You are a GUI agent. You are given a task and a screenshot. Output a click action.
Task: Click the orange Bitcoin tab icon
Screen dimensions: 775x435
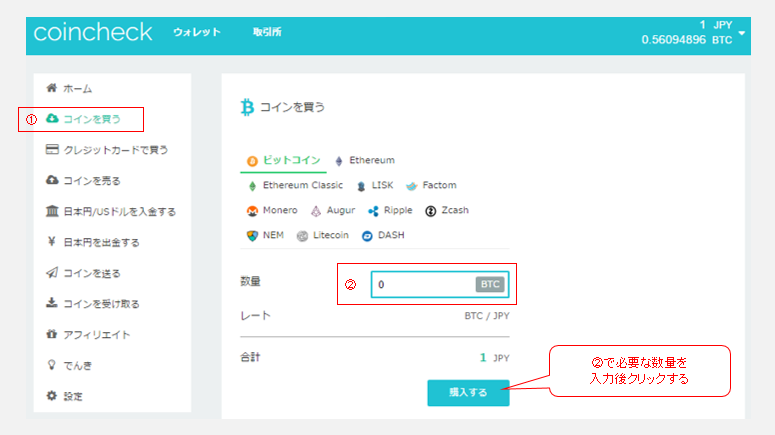coord(252,161)
